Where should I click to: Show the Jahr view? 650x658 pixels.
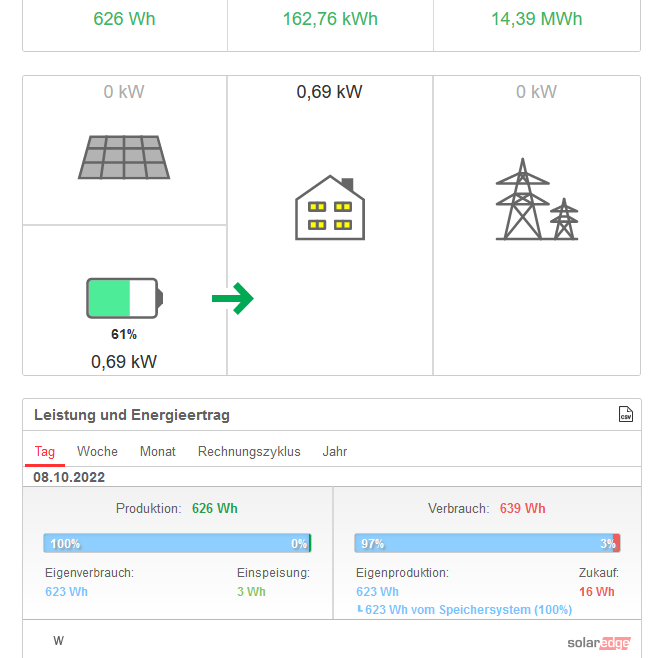335,451
